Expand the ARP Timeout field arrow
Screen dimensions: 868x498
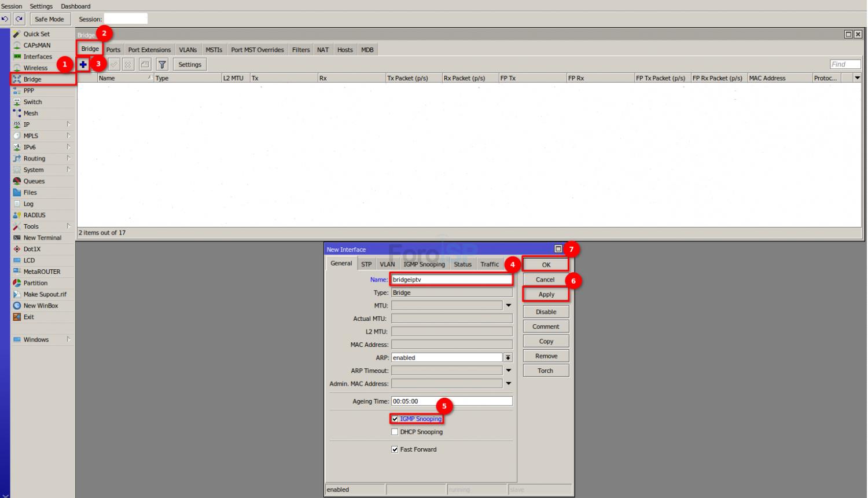click(509, 371)
